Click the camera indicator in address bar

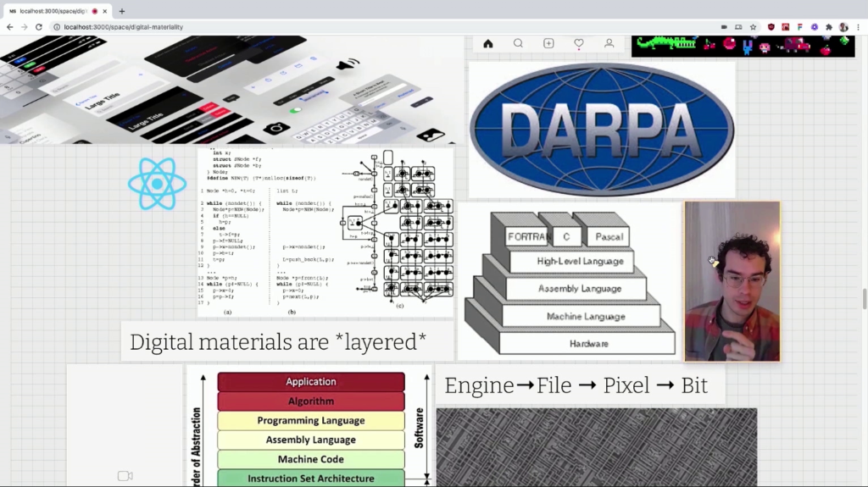coord(724,26)
